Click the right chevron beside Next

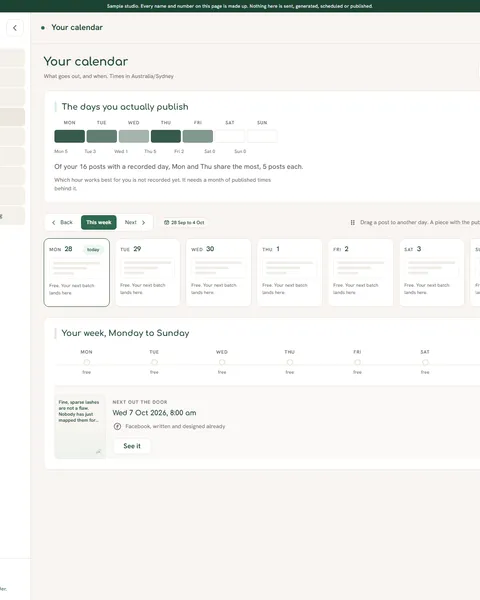144,222
